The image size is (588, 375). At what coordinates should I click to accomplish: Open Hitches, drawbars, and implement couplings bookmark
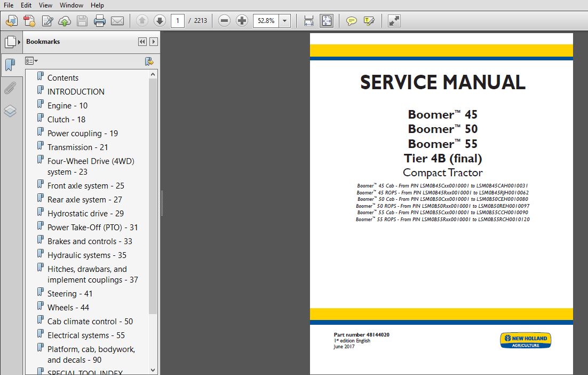pyautogui.click(x=93, y=275)
